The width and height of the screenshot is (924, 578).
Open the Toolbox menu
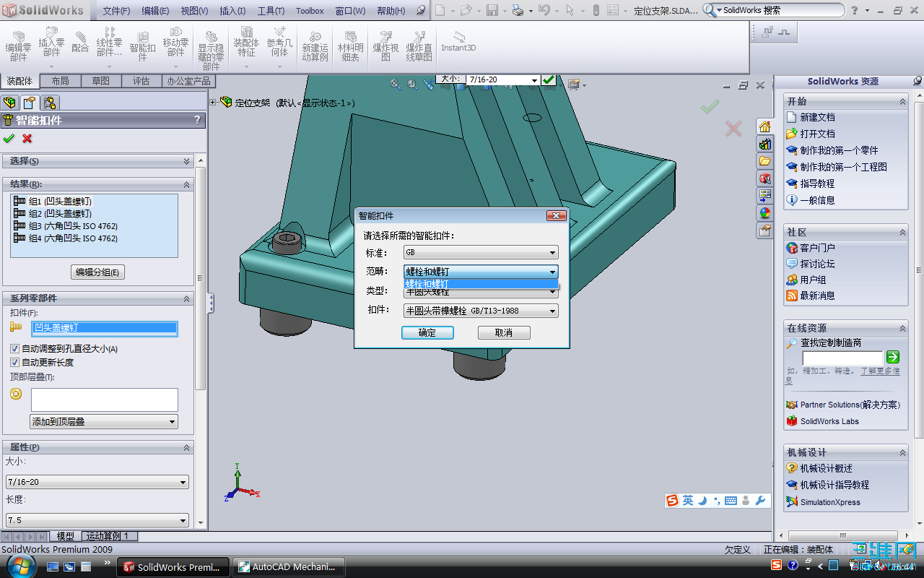pyautogui.click(x=310, y=11)
